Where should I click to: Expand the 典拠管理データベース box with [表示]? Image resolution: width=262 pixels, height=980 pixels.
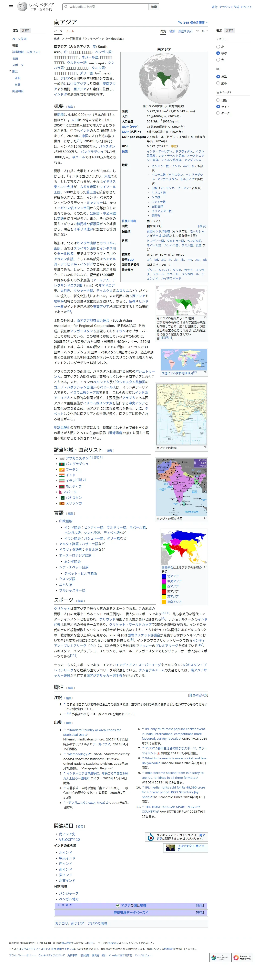click(x=200, y=912)
